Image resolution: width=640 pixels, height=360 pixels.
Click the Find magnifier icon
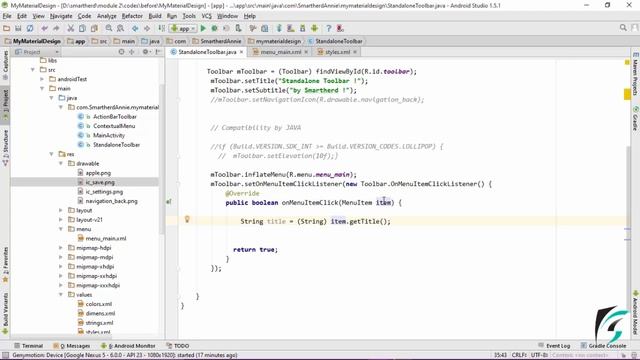109,28
